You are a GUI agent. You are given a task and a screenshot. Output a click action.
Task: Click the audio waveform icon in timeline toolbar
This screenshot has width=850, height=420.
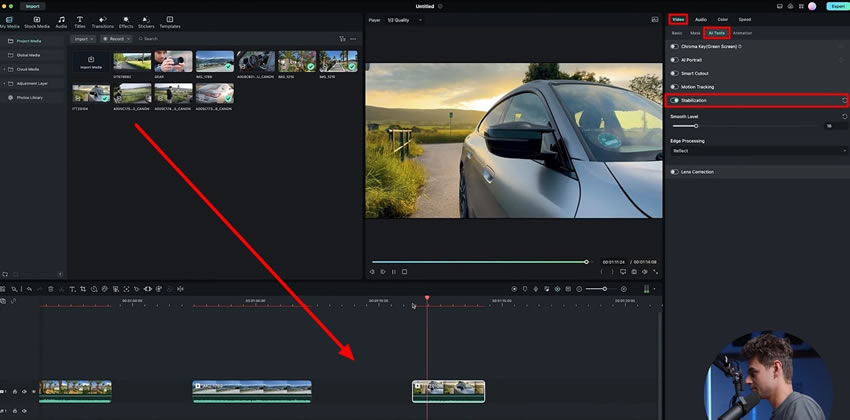click(180, 289)
